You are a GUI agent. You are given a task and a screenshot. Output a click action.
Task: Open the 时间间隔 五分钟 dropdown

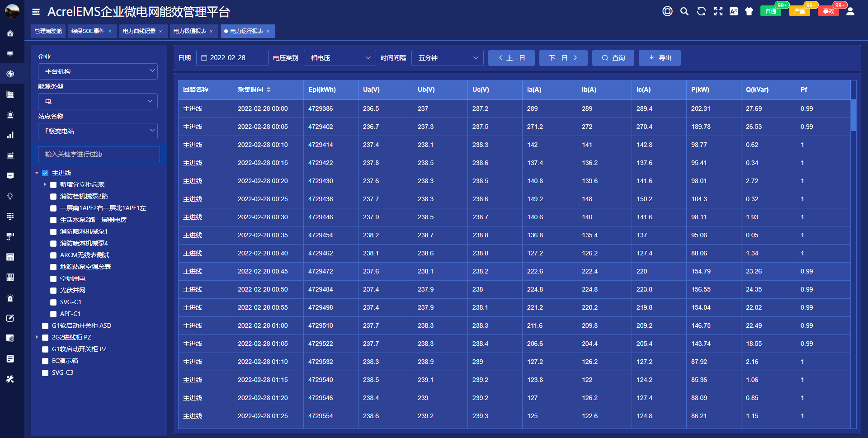click(x=447, y=58)
